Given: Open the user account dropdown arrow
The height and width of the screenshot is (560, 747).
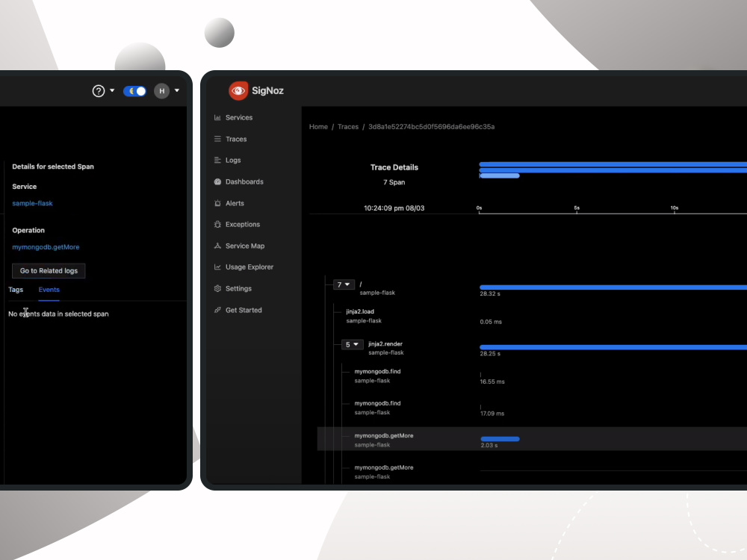Looking at the screenshot, I should (x=177, y=90).
